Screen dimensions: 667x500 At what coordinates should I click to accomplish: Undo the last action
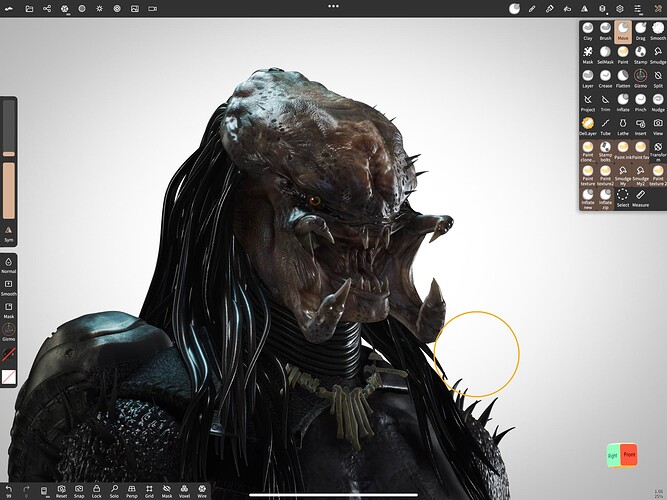[9, 491]
